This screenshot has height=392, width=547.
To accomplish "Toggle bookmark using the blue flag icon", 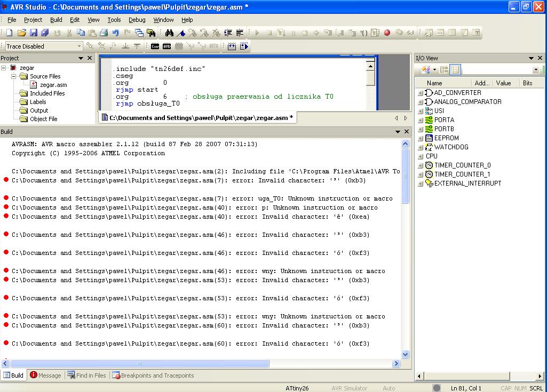I will coord(181,33).
